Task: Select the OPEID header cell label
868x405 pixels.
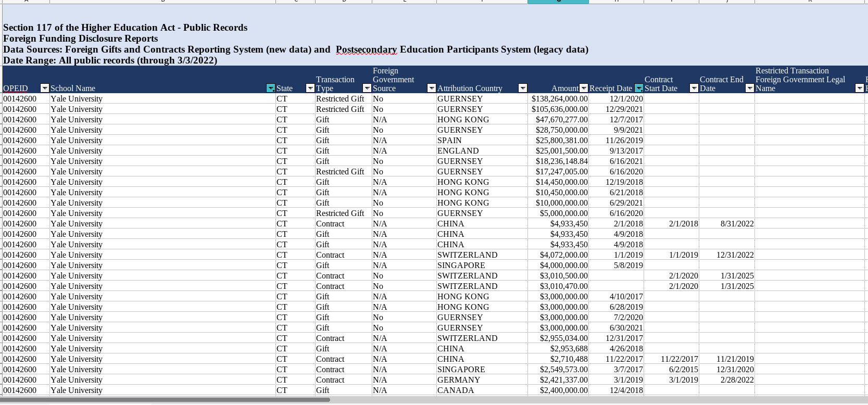Action: pyautogui.click(x=16, y=88)
